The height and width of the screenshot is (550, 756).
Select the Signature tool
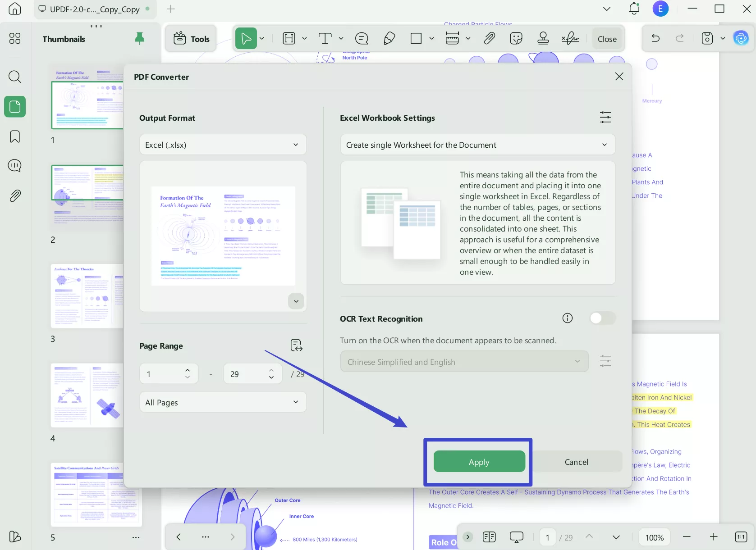coord(570,38)
